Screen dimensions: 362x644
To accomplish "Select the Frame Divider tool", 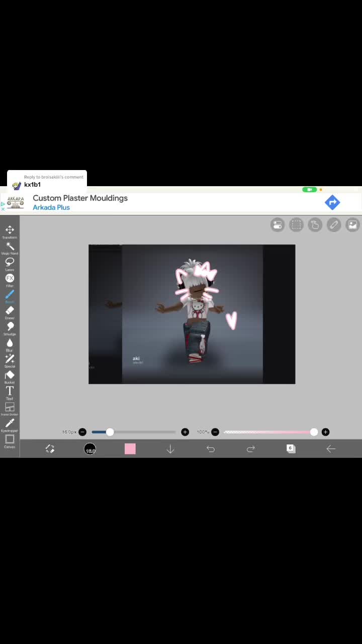I will [x=10, y=409].
